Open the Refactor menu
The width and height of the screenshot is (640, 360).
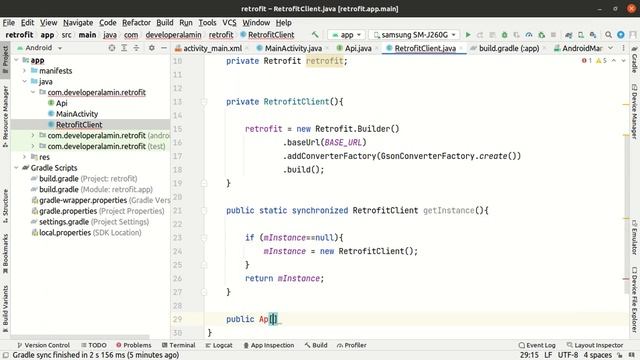click(x=136, y=22)
